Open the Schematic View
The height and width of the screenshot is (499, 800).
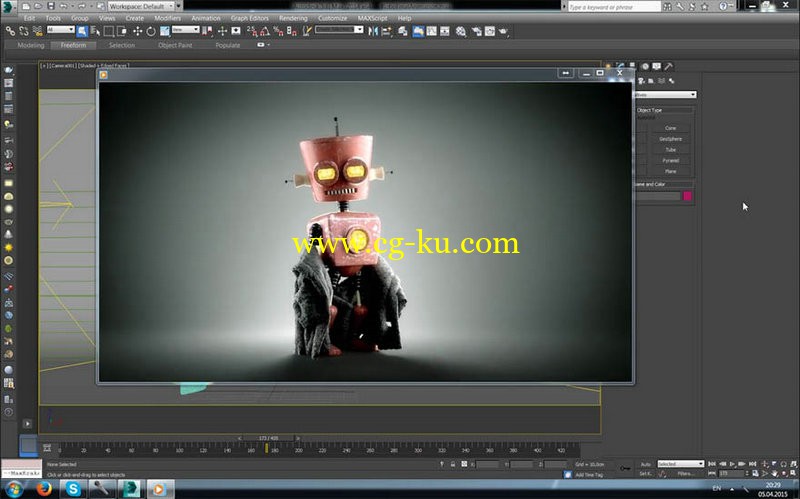click(445, 31)
